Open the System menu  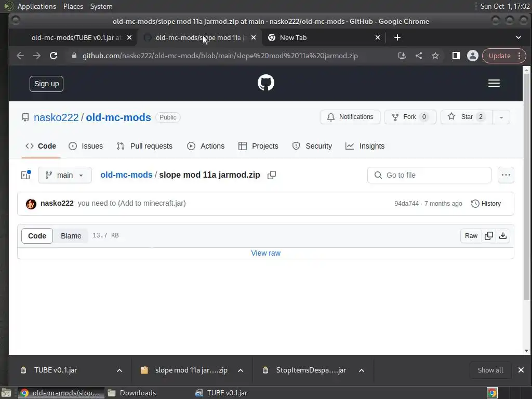pos(101,6)
